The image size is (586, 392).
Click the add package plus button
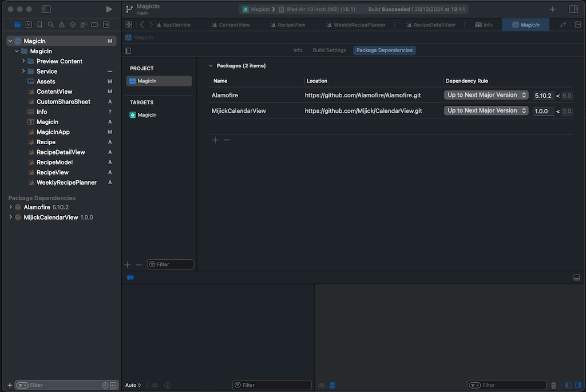point(215,140)
